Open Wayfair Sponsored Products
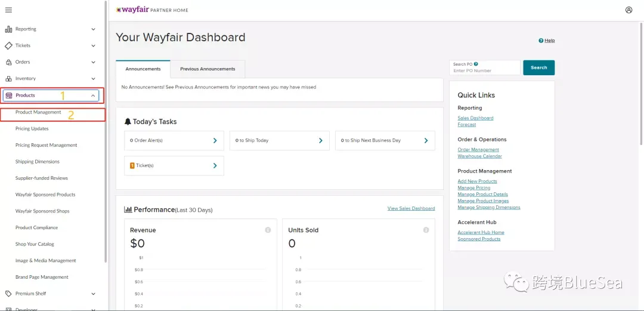 [45, 195]
